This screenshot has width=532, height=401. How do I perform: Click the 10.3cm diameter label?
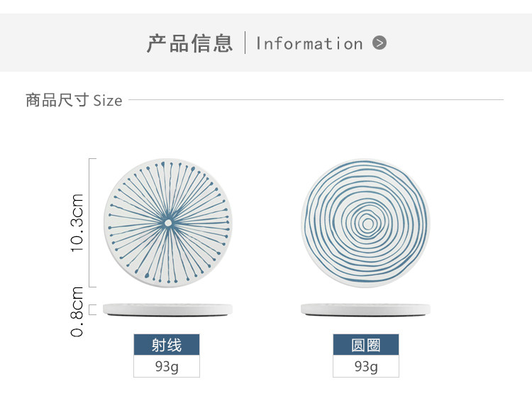click(x=77, y=223)
